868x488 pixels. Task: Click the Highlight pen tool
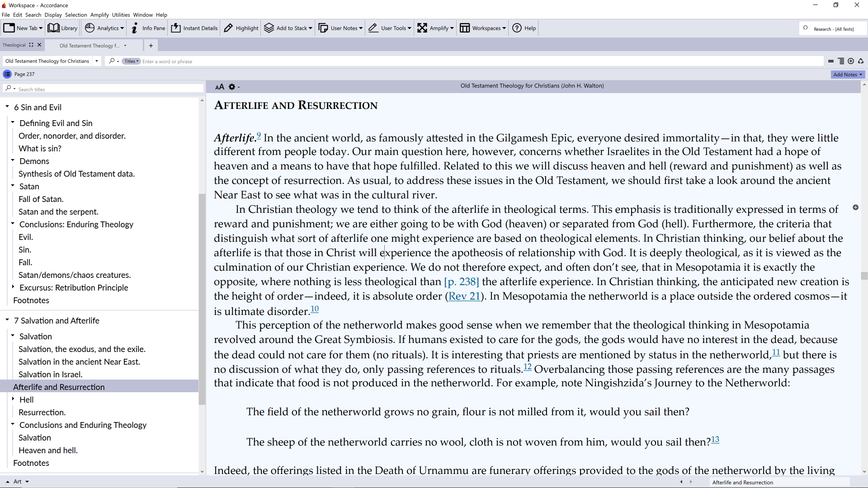click(x=241, y=28)
